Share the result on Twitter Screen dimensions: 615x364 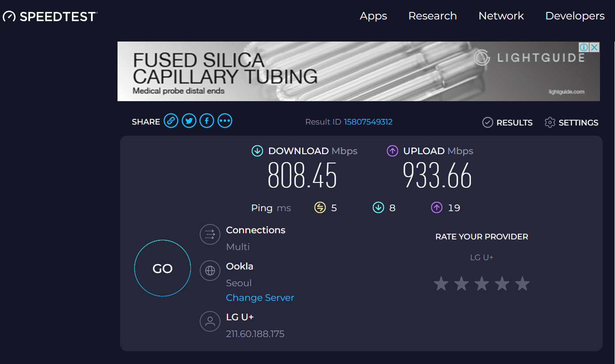189,121
